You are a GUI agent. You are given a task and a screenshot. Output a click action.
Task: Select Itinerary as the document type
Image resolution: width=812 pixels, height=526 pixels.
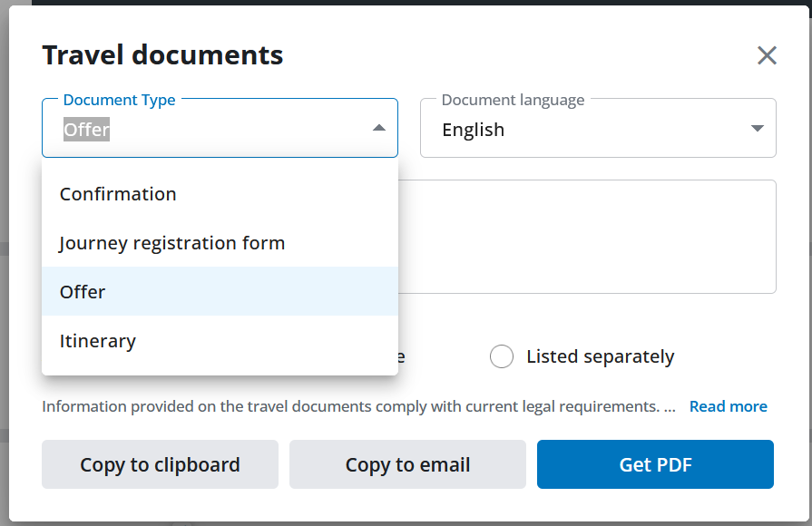98,341
